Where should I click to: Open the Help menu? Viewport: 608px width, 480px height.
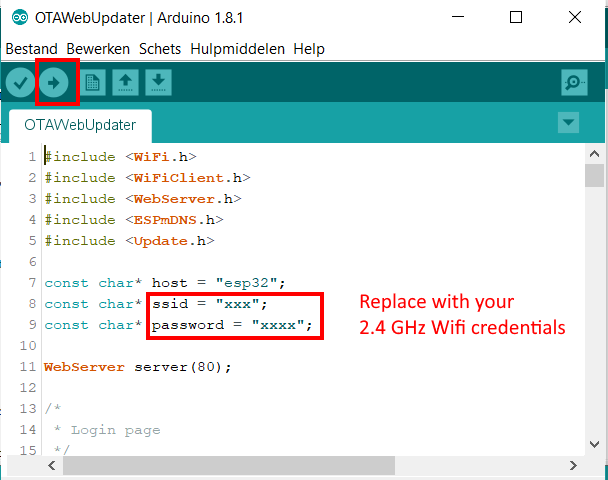pyautogui.click(x=309, y=49)
